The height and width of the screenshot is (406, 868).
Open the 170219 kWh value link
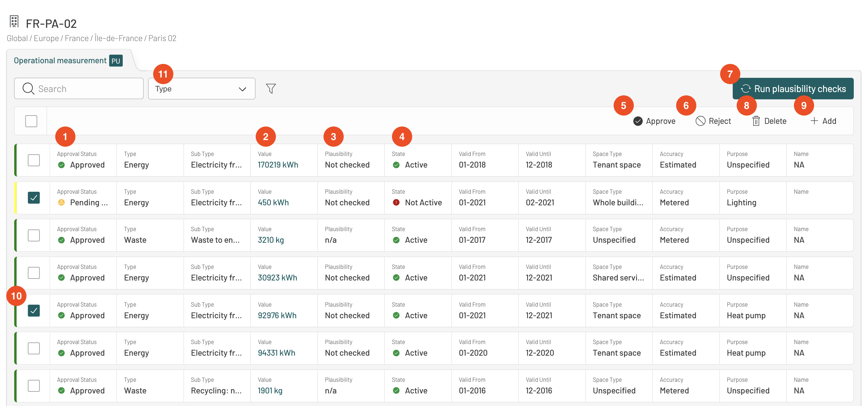[278, 165]
